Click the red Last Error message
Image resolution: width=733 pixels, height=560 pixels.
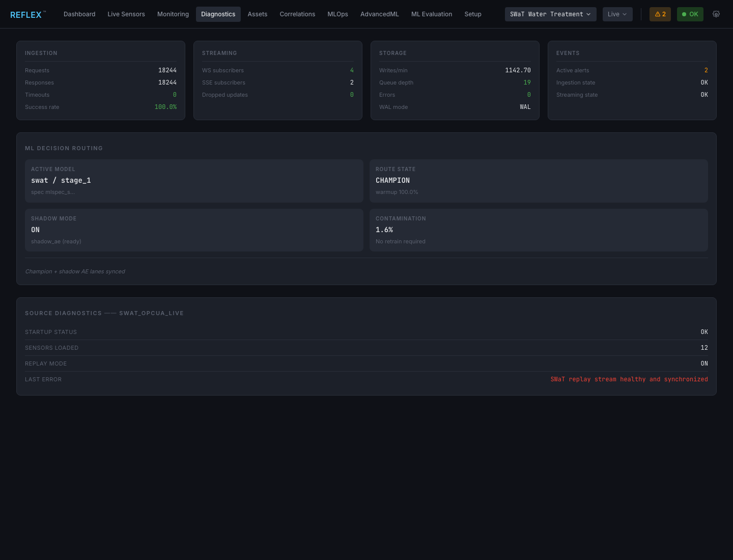[629, 379]
